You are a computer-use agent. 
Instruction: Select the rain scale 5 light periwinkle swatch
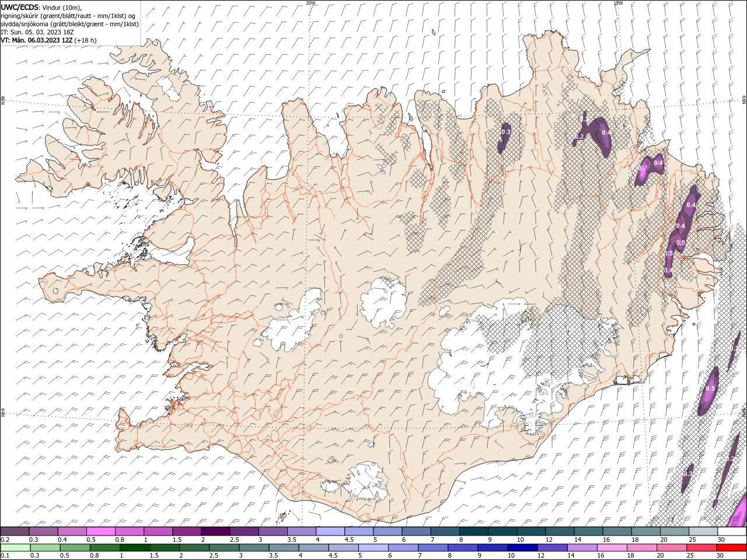point(373,548)
